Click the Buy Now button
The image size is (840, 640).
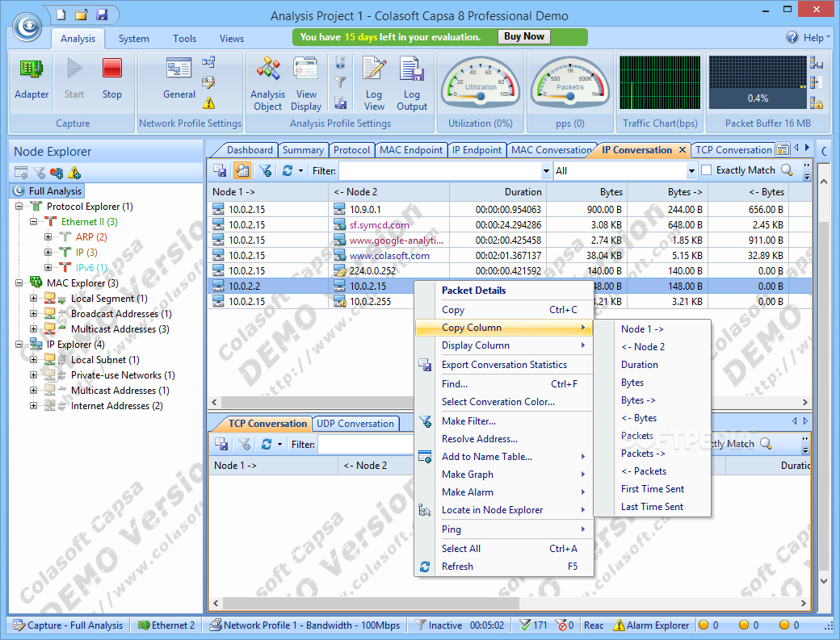click(x=524, y=36)
